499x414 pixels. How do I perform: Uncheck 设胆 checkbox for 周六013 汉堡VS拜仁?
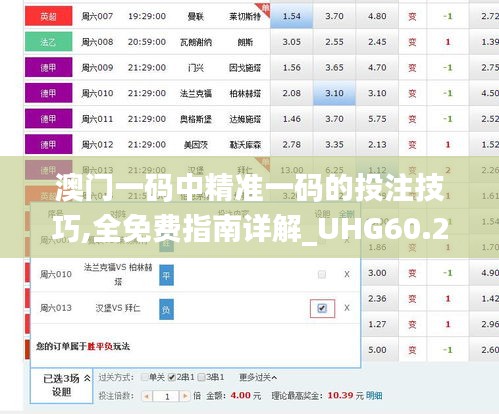coord(322,308)
